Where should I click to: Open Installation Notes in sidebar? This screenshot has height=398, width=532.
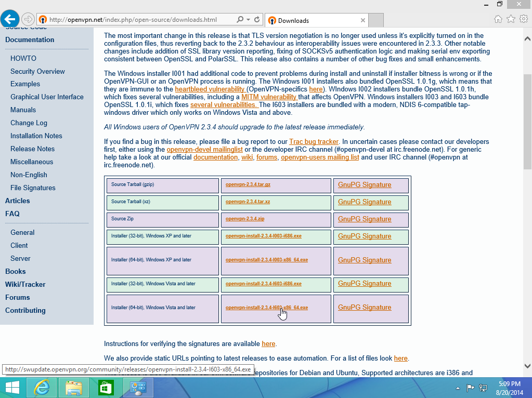(36, 136)
